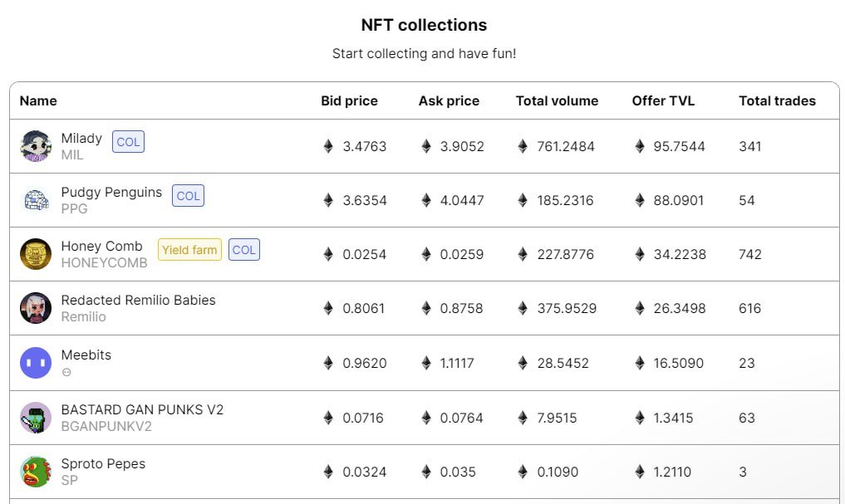Click the ETH icon next to Meebits ask price
This screenshot has height=504, width=845.
[x=425, y=363]
